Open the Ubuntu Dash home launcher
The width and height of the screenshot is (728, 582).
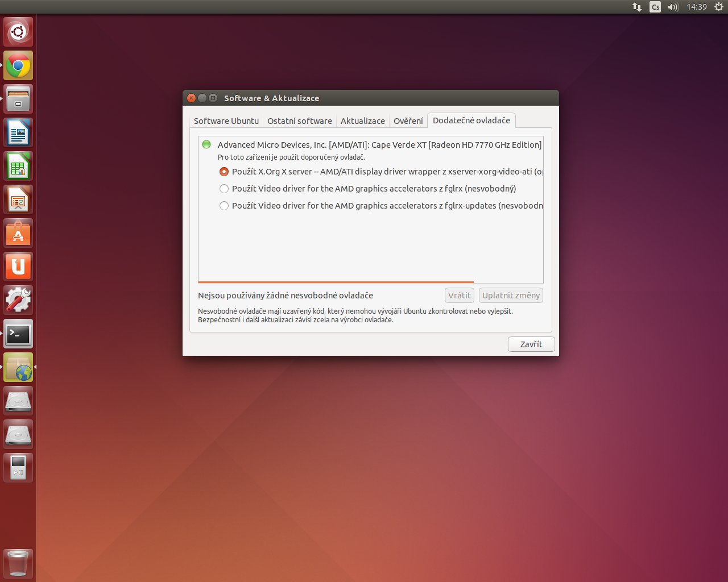18,32
